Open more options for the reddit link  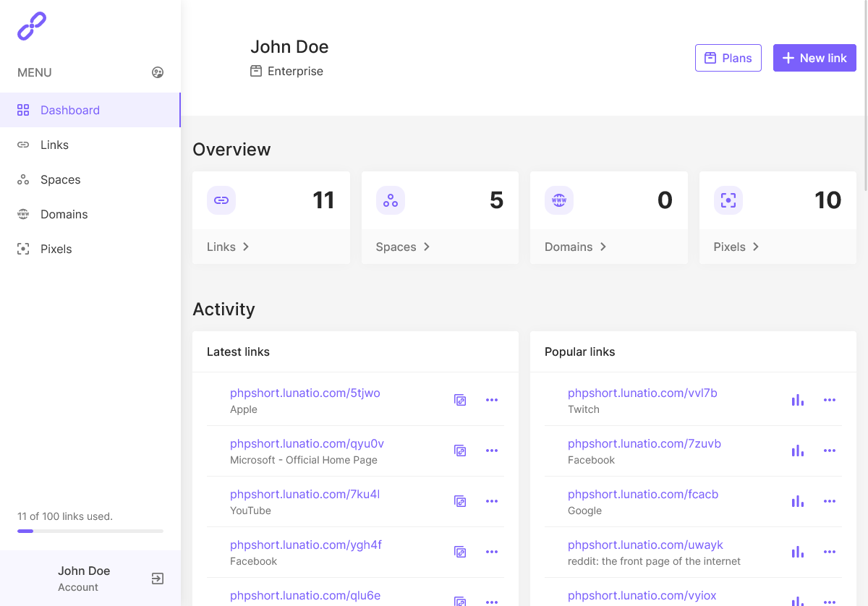[x=830, y=552]
